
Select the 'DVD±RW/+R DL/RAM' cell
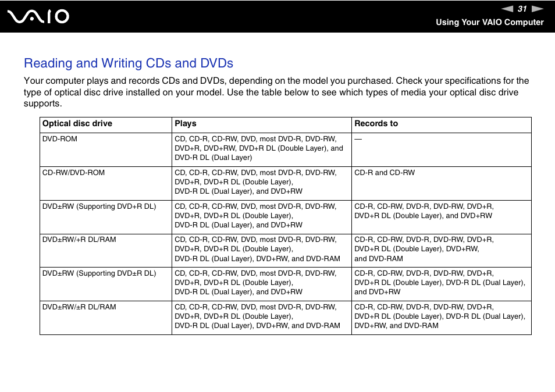(106, 251)
